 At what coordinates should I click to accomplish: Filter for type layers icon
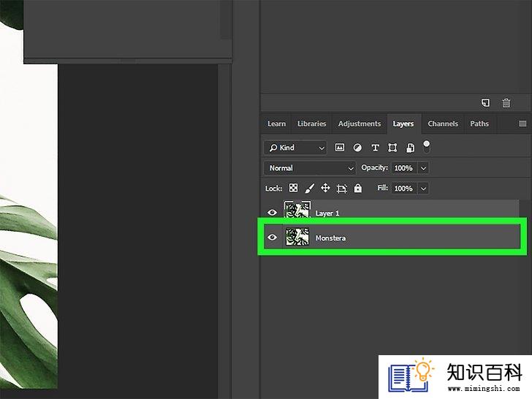coord(375,148)
